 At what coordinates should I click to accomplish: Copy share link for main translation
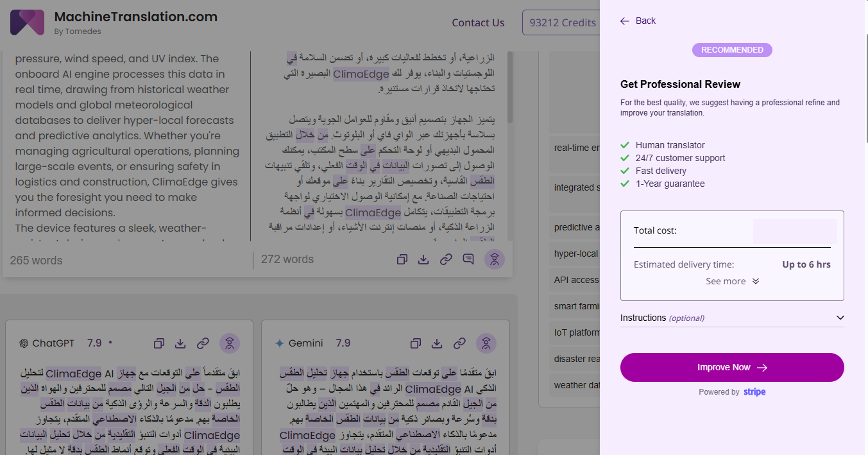446,259
